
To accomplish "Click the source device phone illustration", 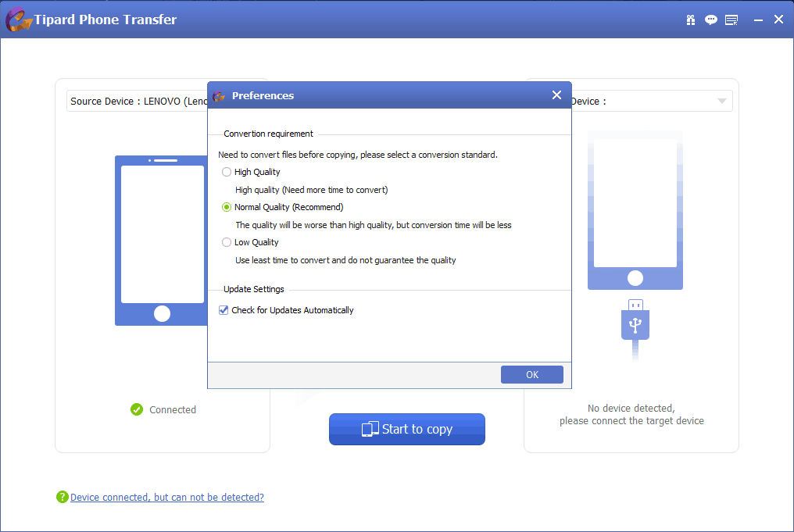I will click(x=162, y=240).
